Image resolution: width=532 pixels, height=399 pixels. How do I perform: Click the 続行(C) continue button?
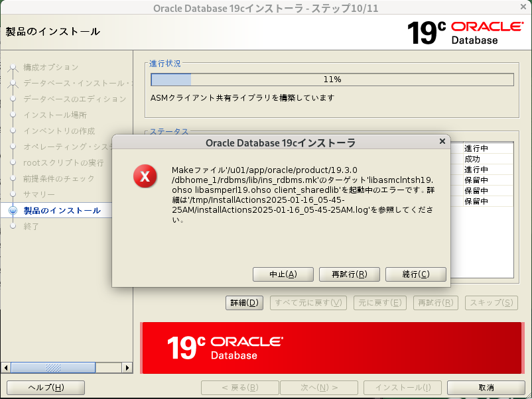coord(416,274)
